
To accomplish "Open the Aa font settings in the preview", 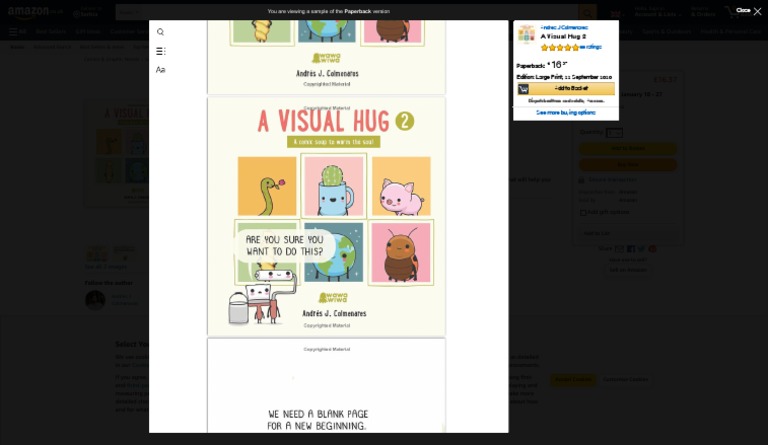I will coord(160,70).
